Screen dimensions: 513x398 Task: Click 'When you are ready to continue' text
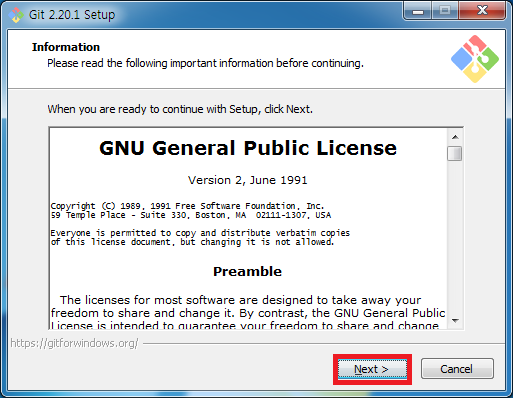[180, 109]
